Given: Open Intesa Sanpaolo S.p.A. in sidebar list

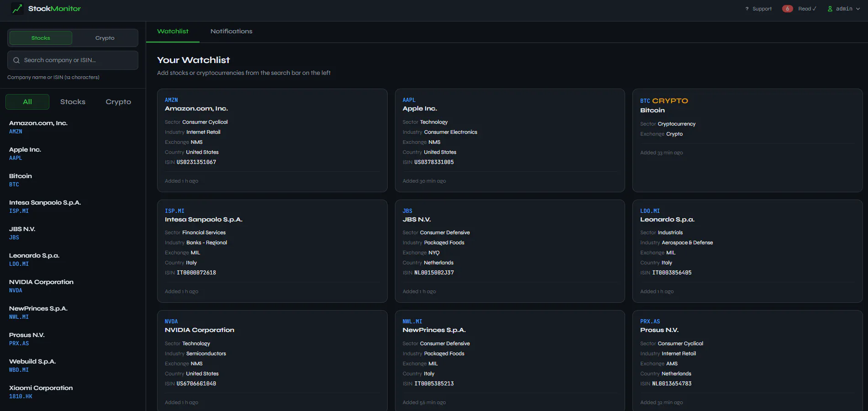Looking at the screenshot, I should tap(73, 206).
